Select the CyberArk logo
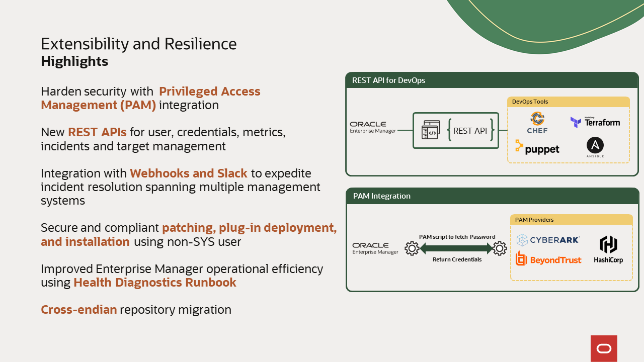 tap(548, 240)
